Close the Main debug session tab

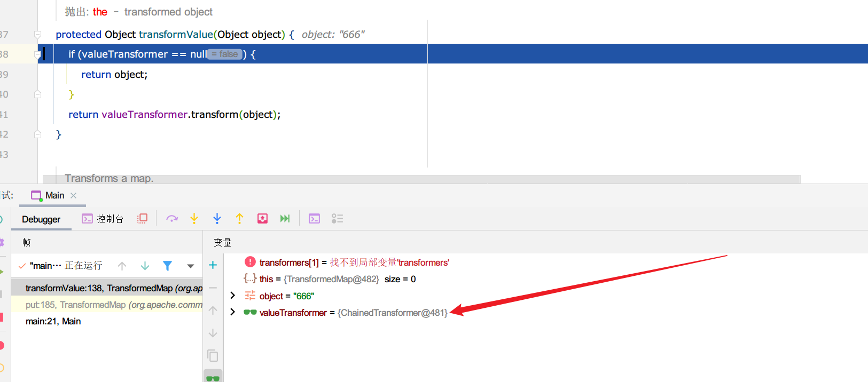74,196
